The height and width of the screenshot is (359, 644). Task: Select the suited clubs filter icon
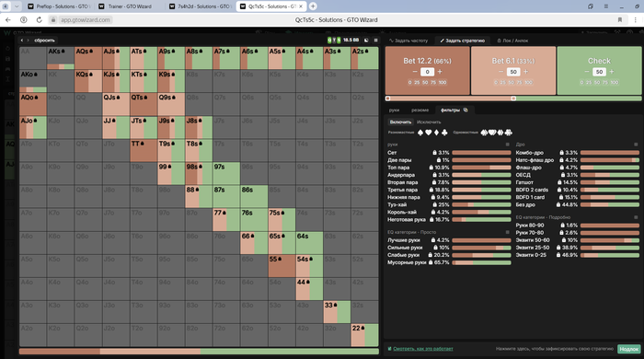click(509, 133)
